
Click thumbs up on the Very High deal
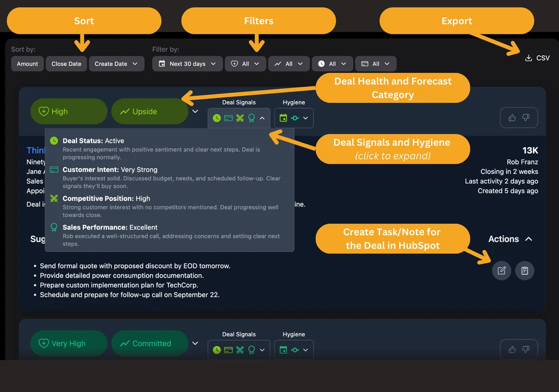512,350
